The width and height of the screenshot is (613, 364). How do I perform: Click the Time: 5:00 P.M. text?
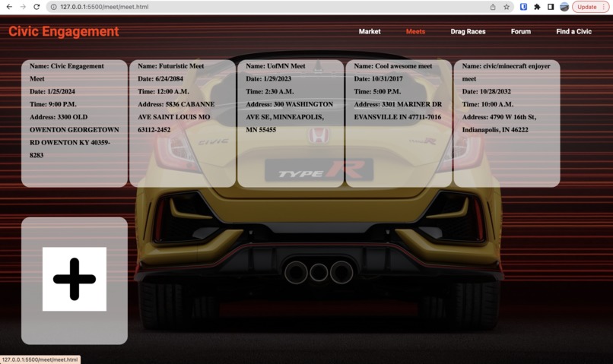[x=377, y=91]
